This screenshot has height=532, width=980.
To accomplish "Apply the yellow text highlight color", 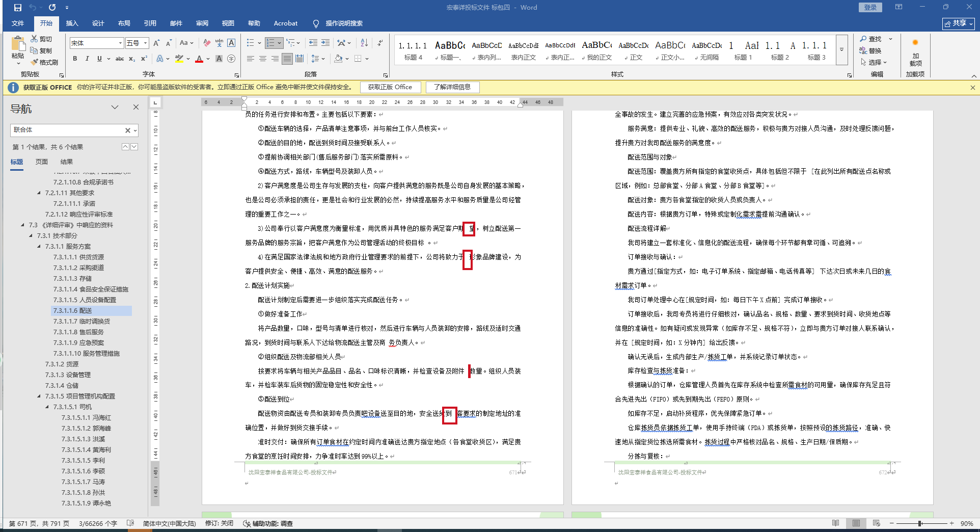I will (x=179, y=59).
